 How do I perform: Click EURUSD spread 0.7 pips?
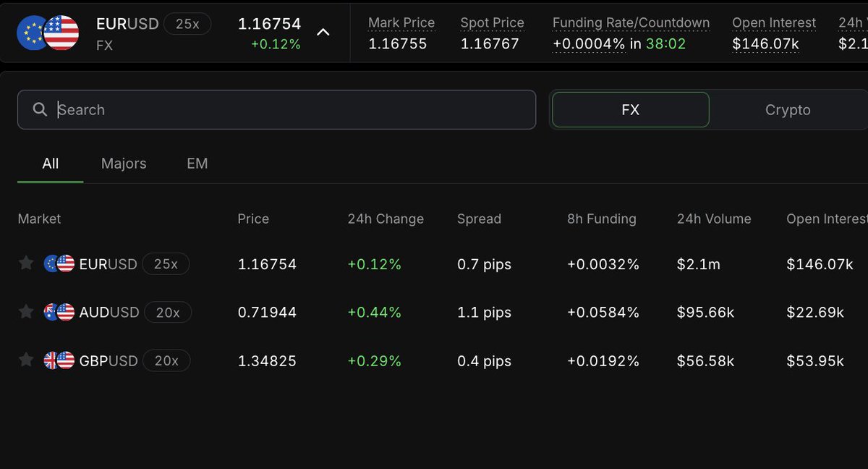pos(484,264)
